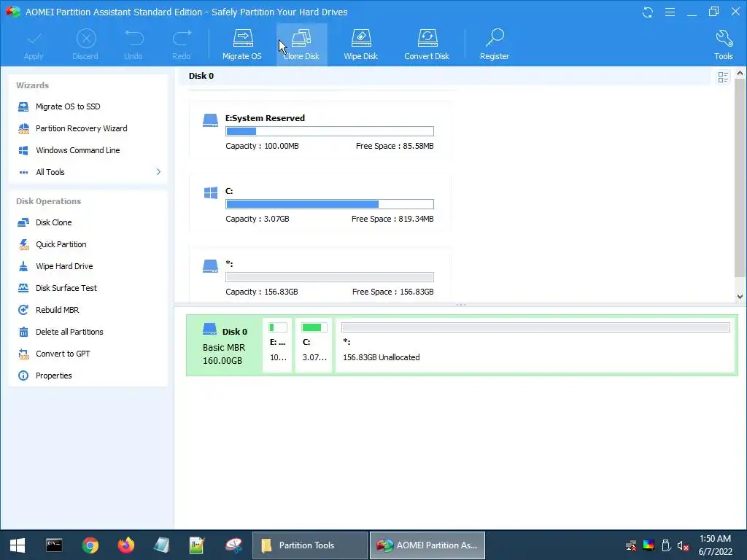The height and width of the screenshot is (560, 747).
Task: Click the Rebuild MBR icon
Action: 23,310
